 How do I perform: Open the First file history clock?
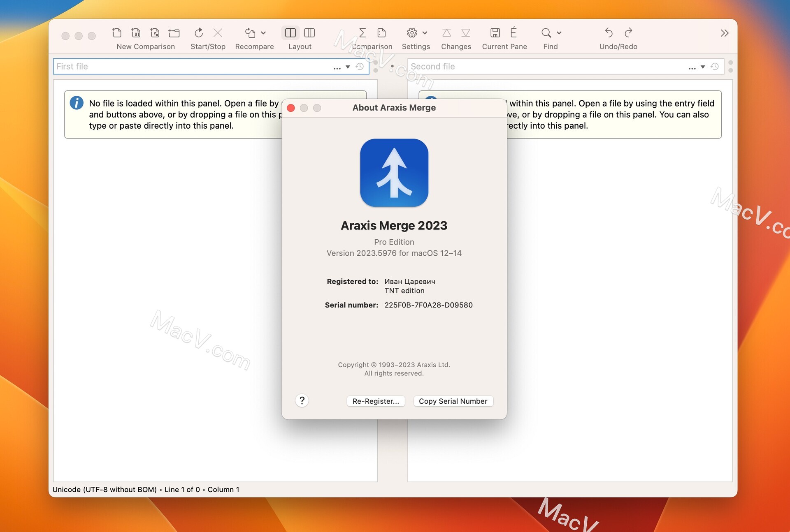(360, 67)
